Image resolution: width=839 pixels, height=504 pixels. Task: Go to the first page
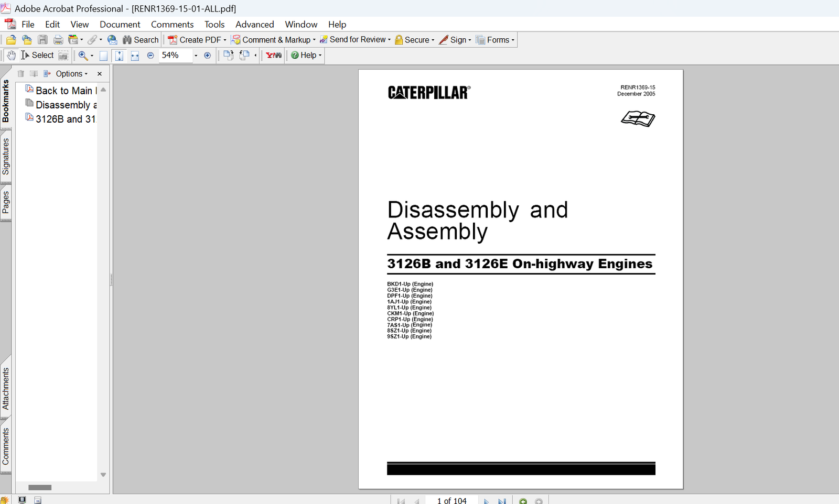(401, 501)
